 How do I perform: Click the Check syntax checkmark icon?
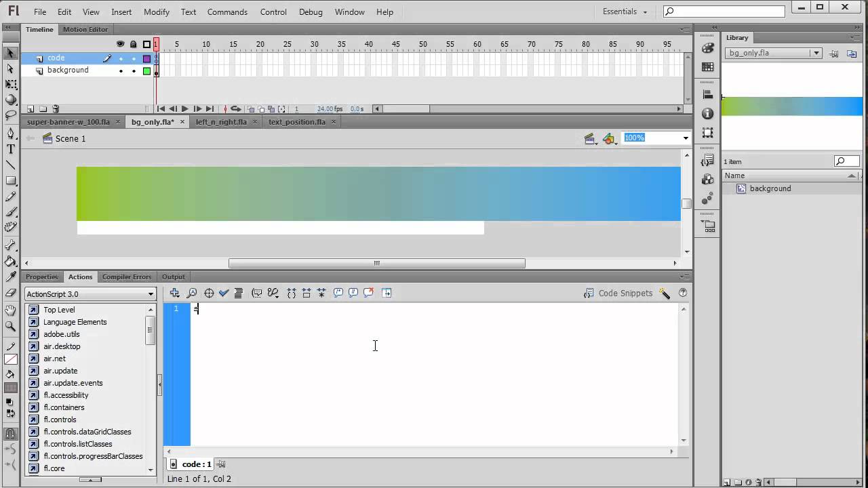(x=224, y=293)
